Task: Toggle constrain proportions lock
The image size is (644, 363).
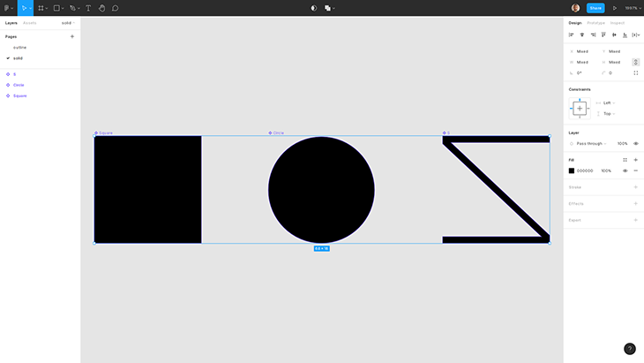Action: coord(635,62)
